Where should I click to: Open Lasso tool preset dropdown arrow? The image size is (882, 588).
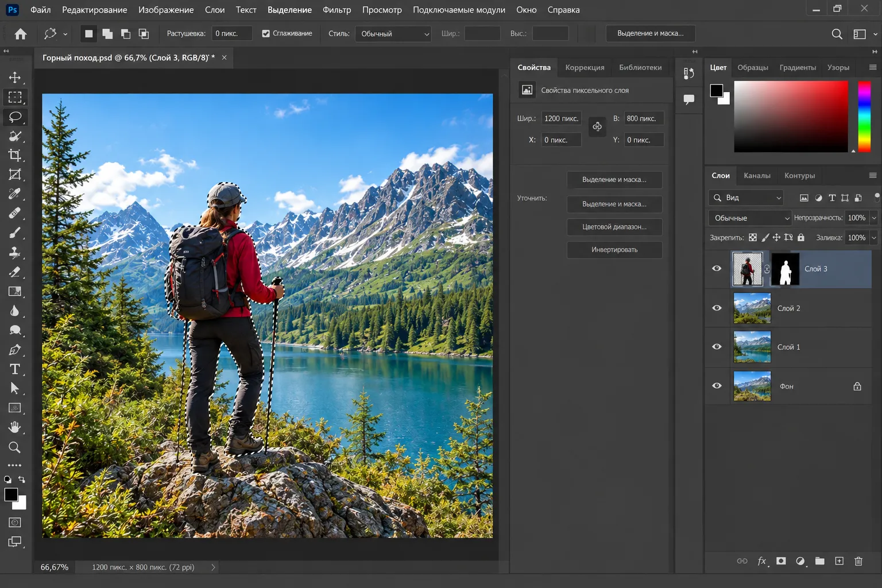point(65,34)
